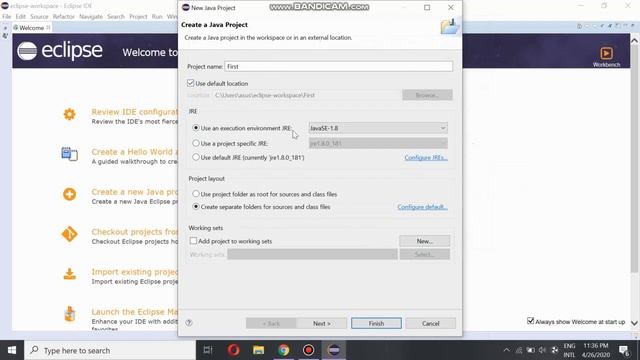Open the Search menu in Eclipse
The height and width of the screenshot is (360, 640).
pyautogui.click(x=116, y=17)
